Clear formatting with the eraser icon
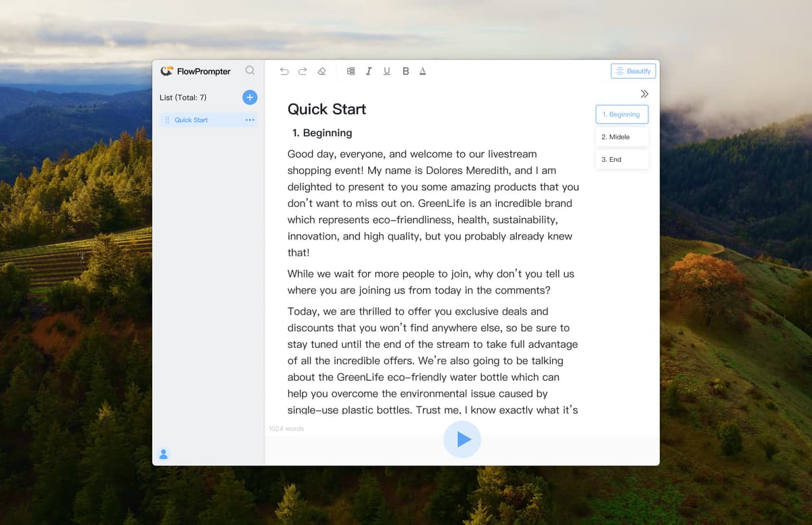 [321, 70]
